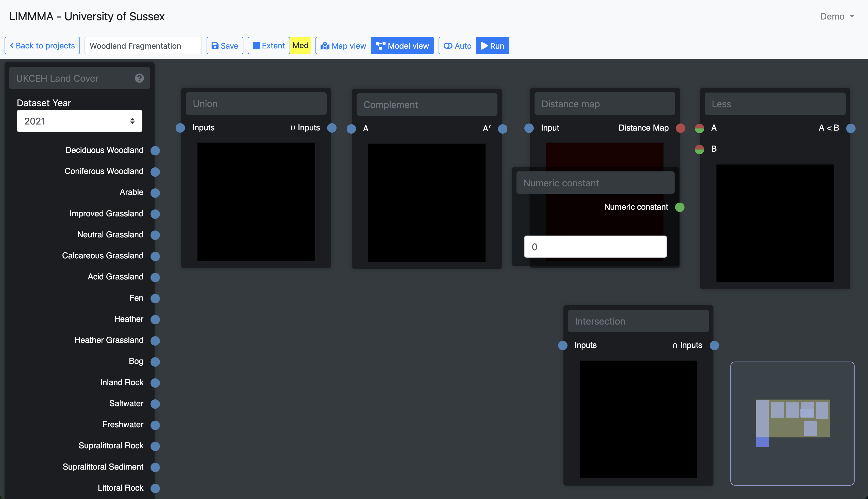The width and height of the screenshot is (868, 499).
Task: Click the green Numeric constant output socket
Action: click(680, 207)
